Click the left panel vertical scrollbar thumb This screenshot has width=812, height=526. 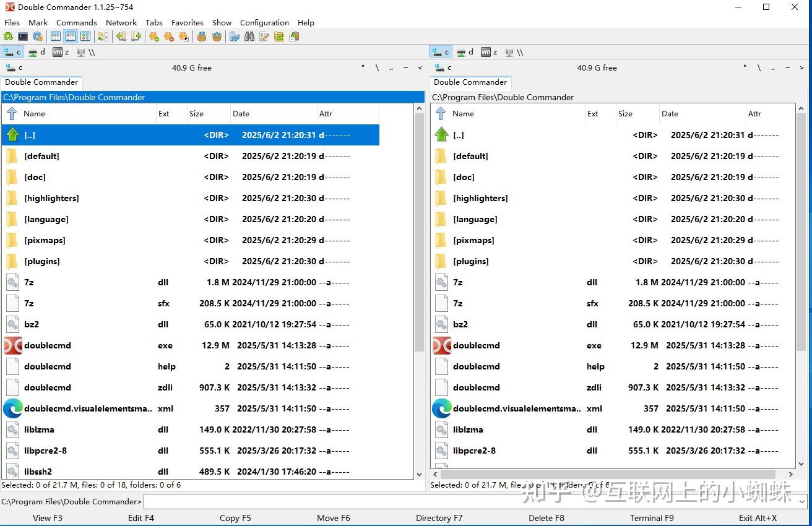419,233
